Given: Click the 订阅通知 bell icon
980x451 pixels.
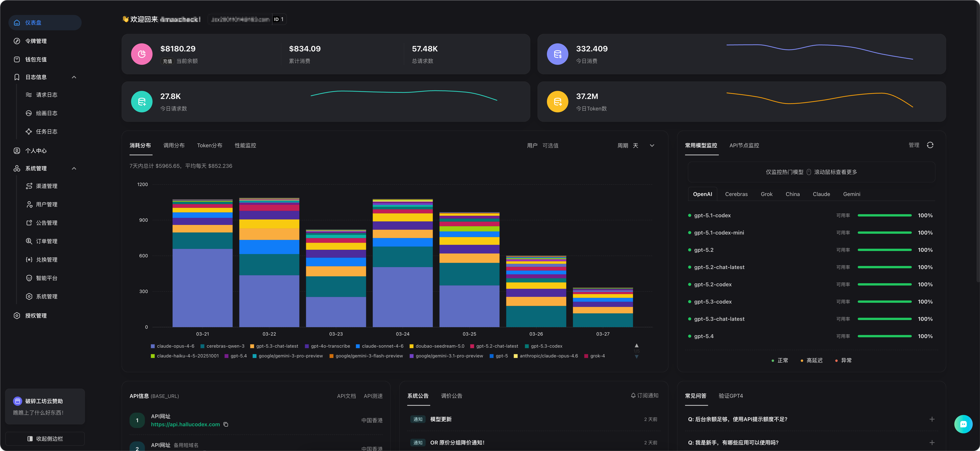Looking at the screenshot, I should (x=633, y=395).
